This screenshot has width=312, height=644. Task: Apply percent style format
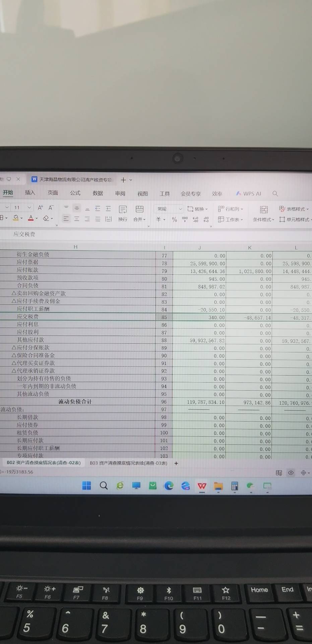174,219
